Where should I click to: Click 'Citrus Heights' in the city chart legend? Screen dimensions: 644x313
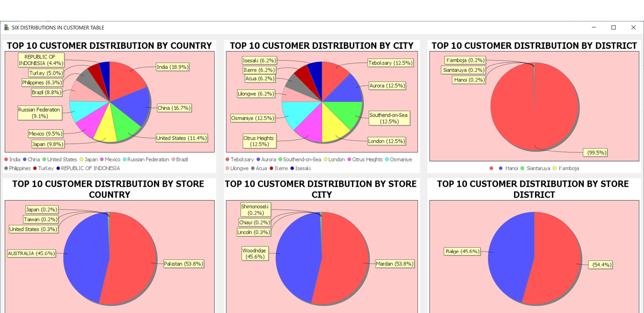click(x=366, y=159)
